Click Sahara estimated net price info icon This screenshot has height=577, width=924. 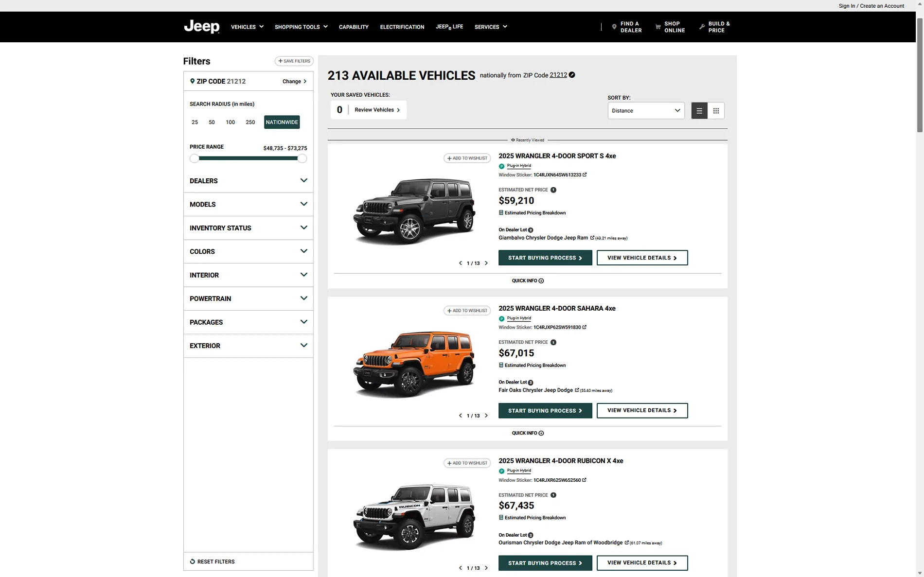pyautogui.click(x=553, y=342)
